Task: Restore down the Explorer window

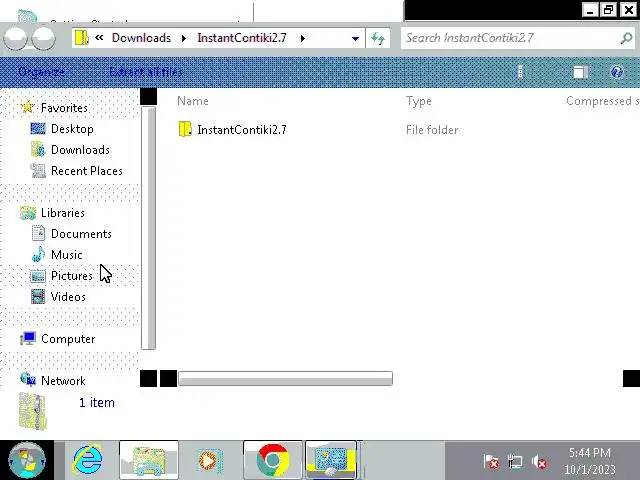Action: 609,10
